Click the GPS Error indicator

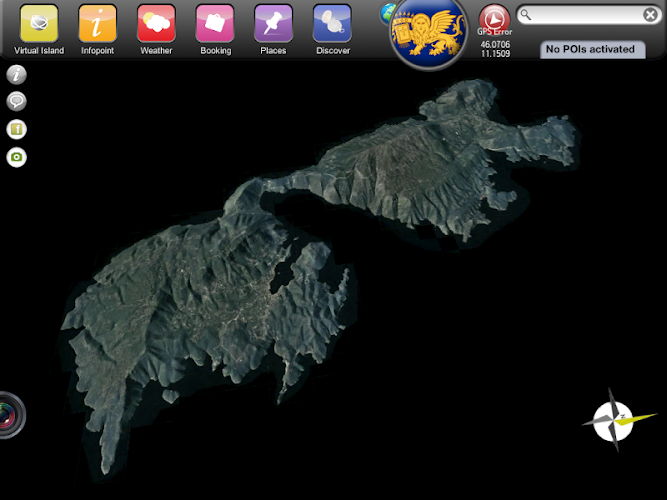494,20
